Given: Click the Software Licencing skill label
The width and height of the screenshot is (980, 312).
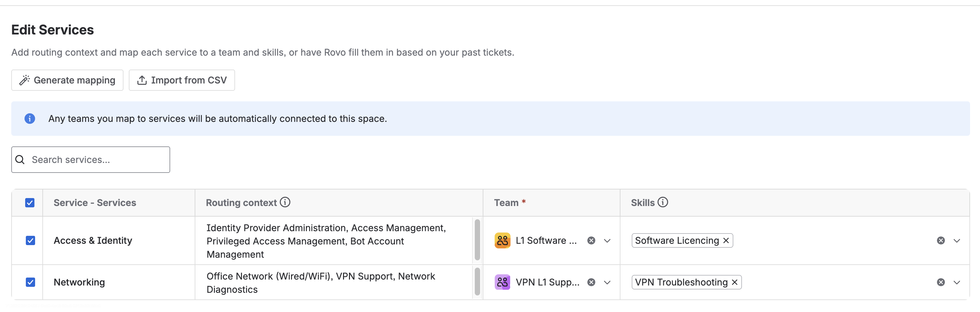Looking at the screenshot, I should click(x=676, y=240).
